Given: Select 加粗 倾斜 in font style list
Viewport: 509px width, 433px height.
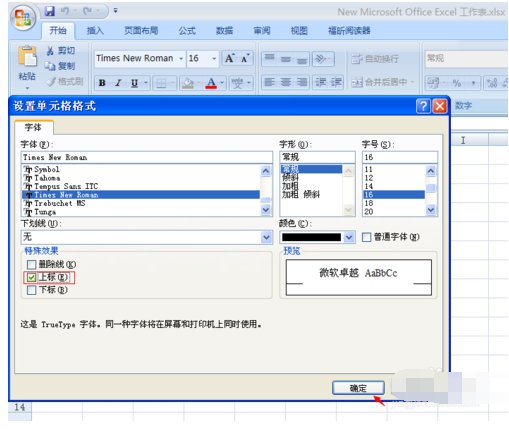Looking at the screenshot, I should tap(301, 195).
